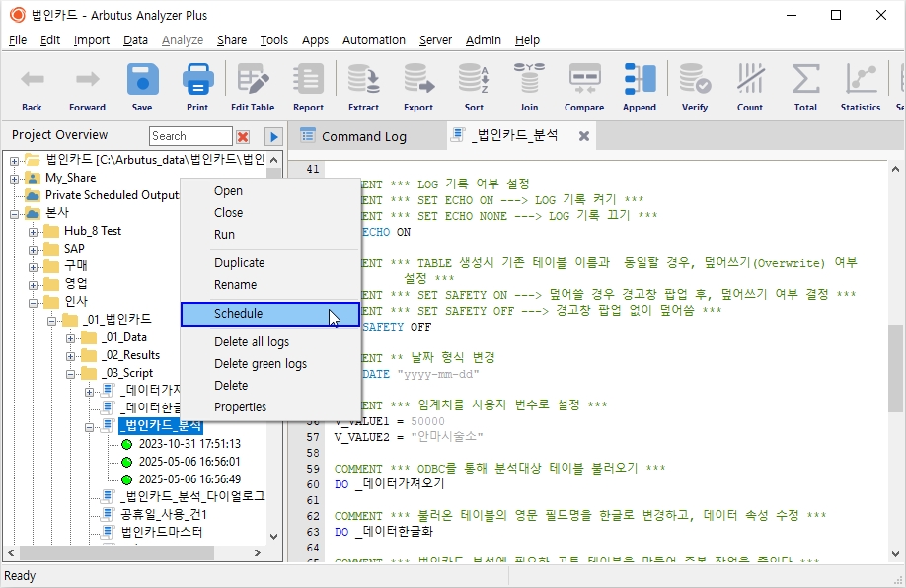Screen dimensions: 906x588
Task: Expand the 영업 folder node
Action: (x=33, y=285)
